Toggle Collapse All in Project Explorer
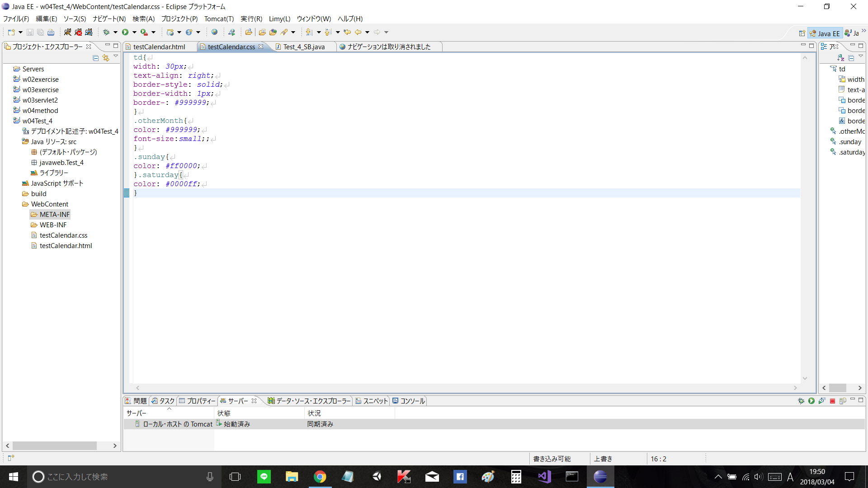 pyautogui.click(x=95, y=58)
